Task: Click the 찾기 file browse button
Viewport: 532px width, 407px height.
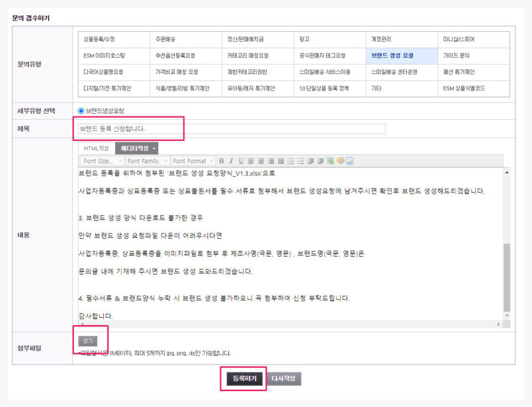Action: tap(88, 340)
